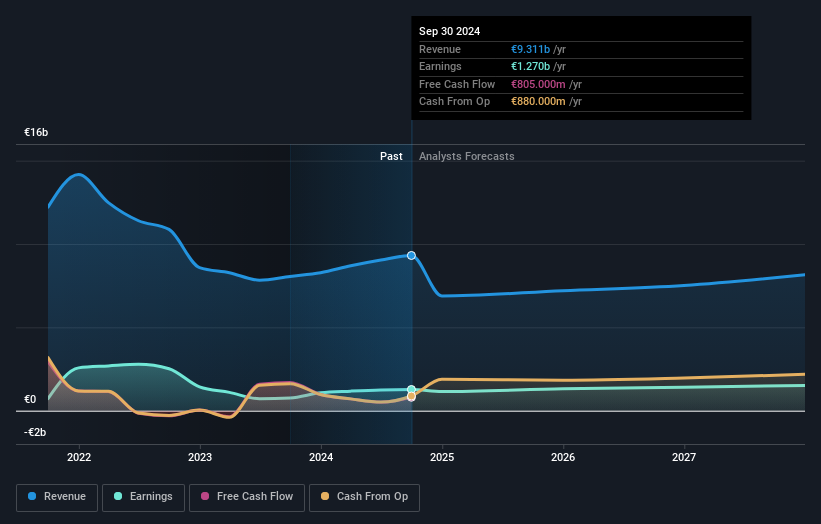Toggle the Free Cash Flow legend button
This screenshot has height=524, width=821.
pyautogui.click(x=247, y=497)
